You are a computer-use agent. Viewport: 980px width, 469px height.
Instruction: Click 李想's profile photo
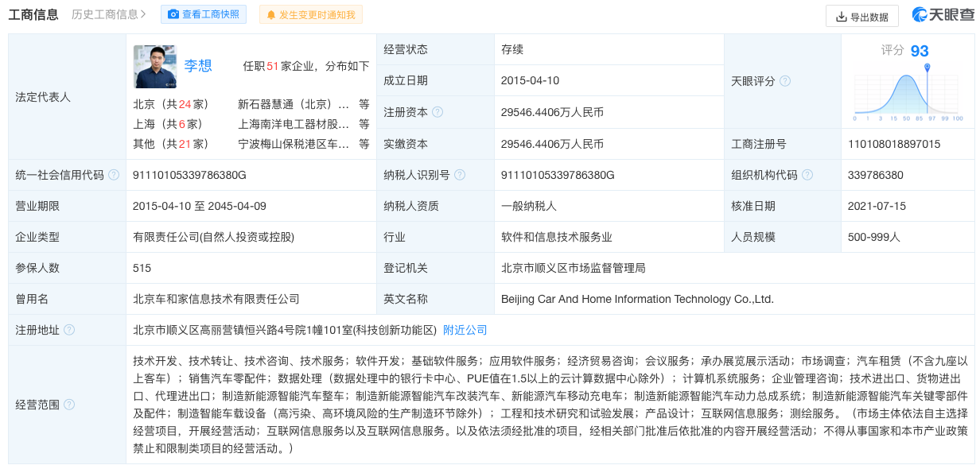tap(154, 66)
